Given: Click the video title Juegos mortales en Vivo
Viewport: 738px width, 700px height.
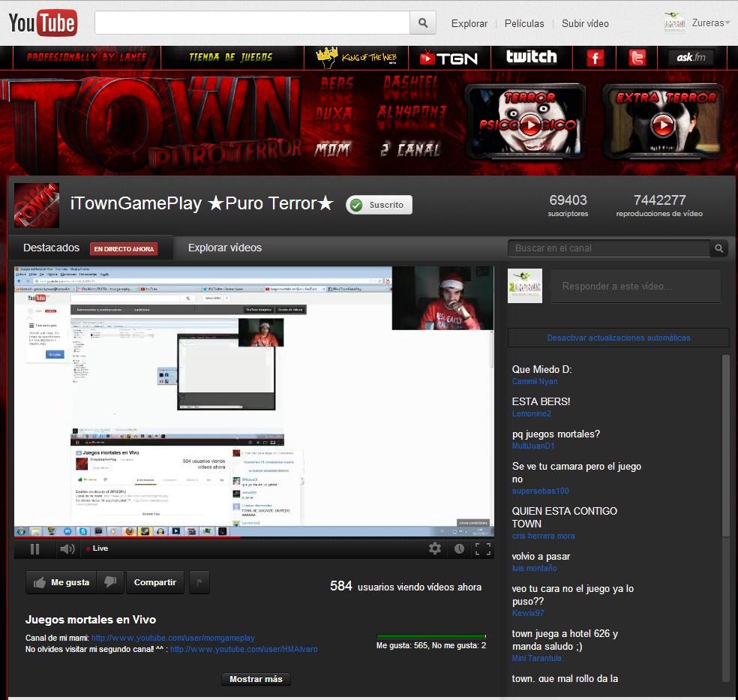Looking at the screenshot, I should 90,620.
